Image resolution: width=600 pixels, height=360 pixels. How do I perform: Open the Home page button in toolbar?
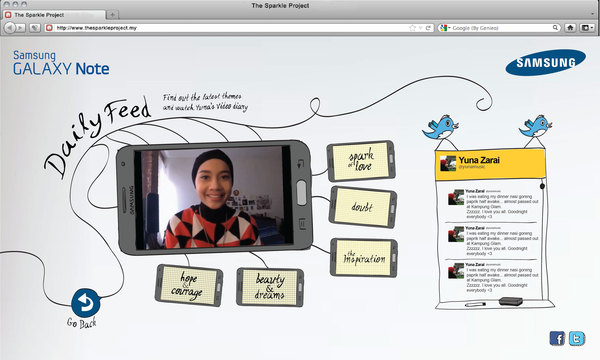coord(570,28)
